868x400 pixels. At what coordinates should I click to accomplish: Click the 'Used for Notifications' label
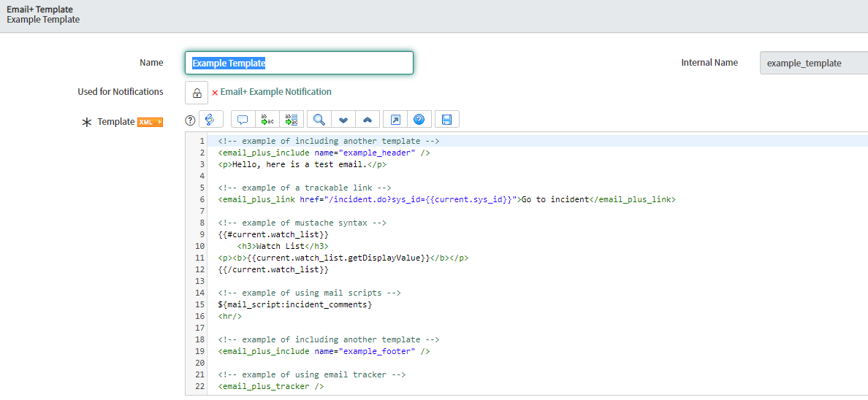click(x=121, y=91)
